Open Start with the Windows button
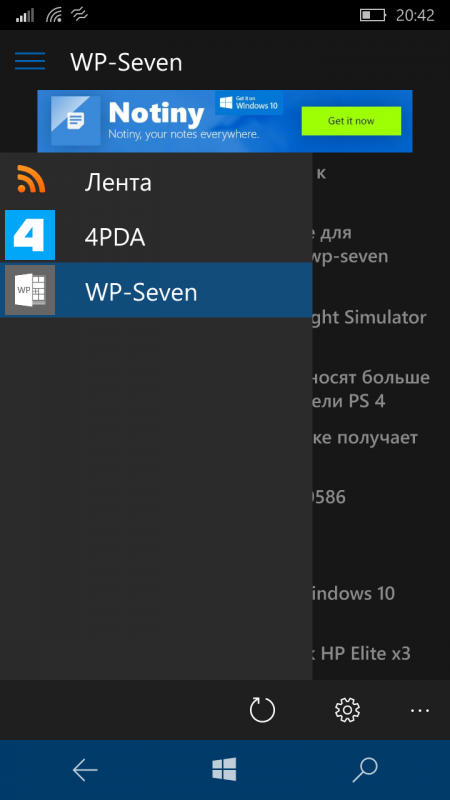 (224, 769)
